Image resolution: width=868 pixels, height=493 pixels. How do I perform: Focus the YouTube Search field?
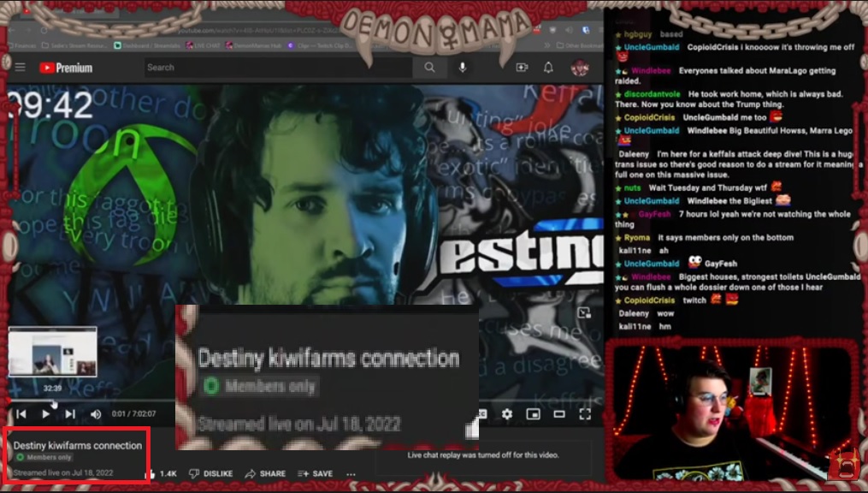[x=278, y=68]
